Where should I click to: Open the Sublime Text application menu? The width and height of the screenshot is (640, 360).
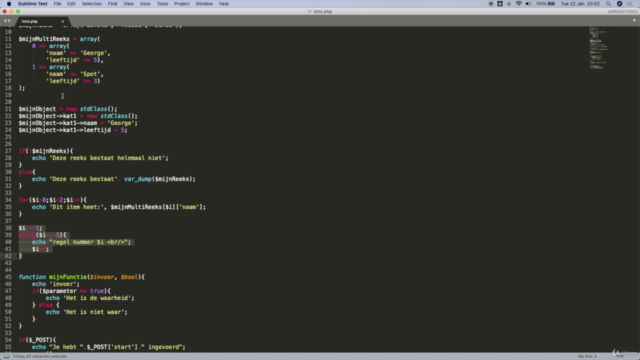pyautogui.click(x=33, y=4)
